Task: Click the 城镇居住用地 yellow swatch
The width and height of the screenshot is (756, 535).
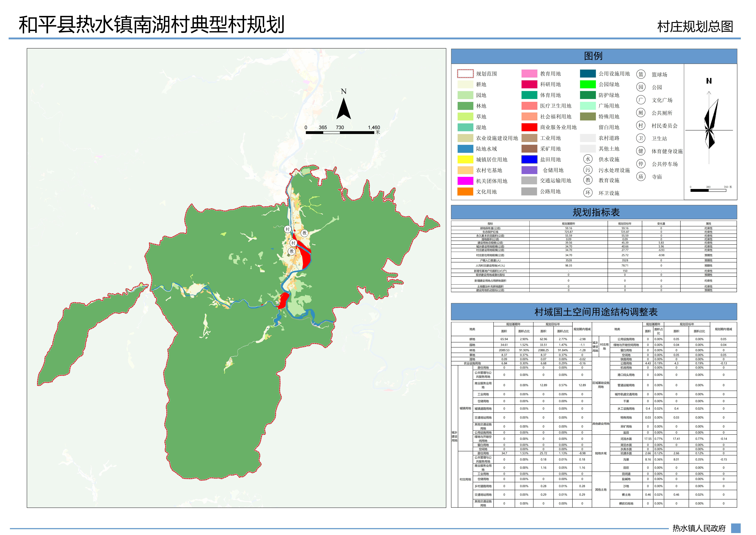Action: point(465,159)
